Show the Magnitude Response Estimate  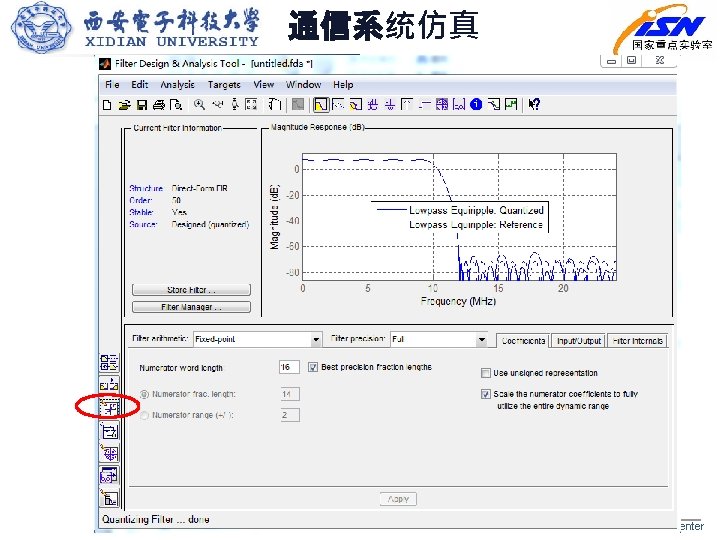(x=494, y=105)
